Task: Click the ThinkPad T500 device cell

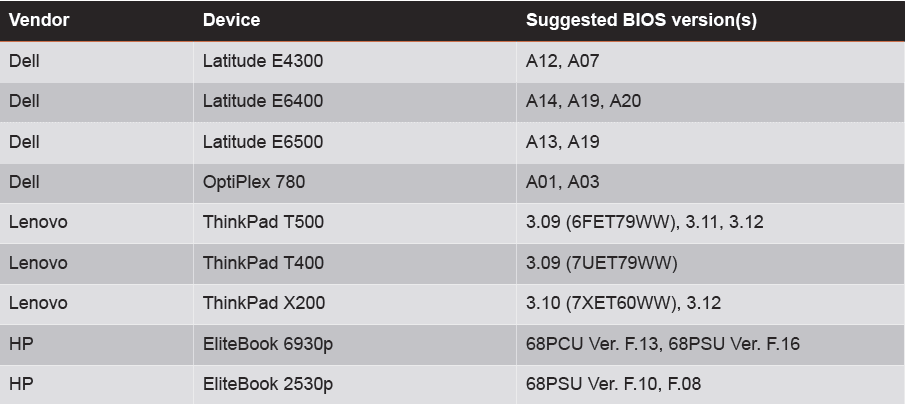Action: tap(263, 222)
